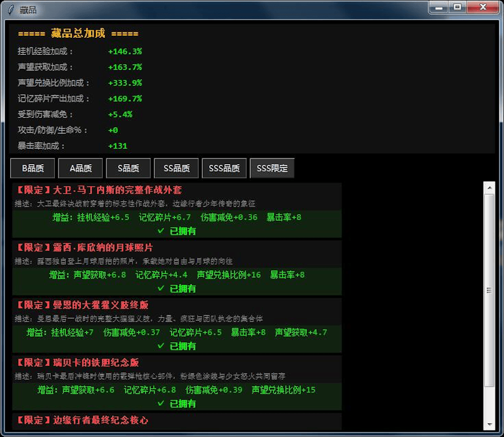This screenshot has width=504, height=437.
Task: Click the scrollbar down arrow
Action: (x=489, y=424)
